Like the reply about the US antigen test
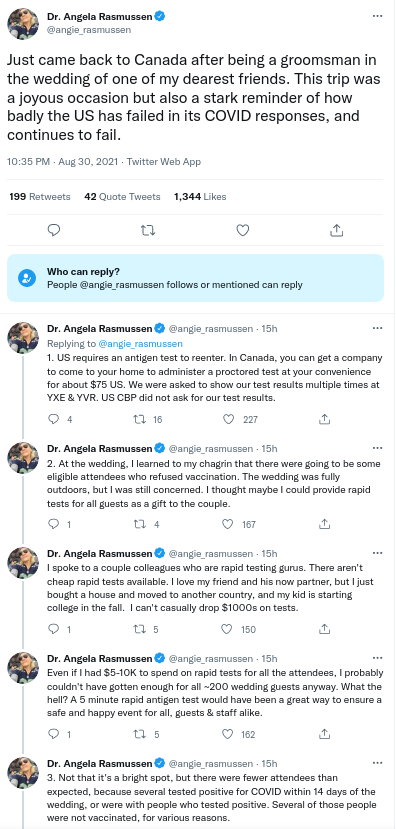The height and width of the screenshot is (829, 396). click(228, 419)
